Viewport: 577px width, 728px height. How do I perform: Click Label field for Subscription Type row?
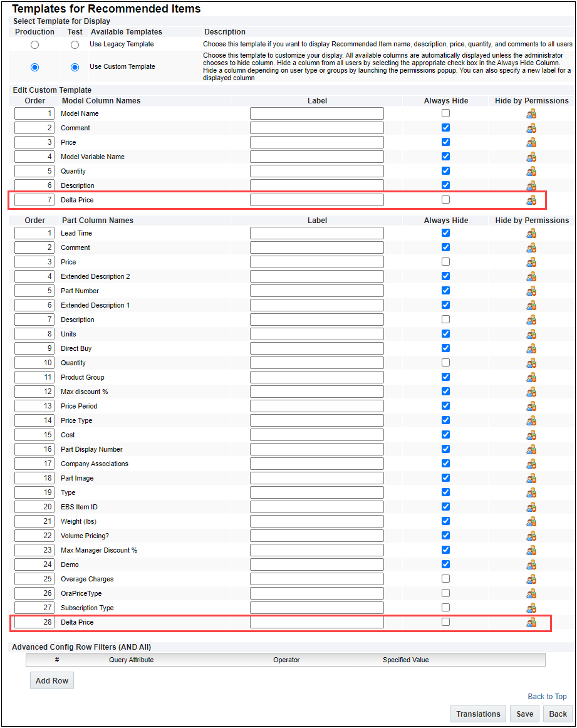317,608
